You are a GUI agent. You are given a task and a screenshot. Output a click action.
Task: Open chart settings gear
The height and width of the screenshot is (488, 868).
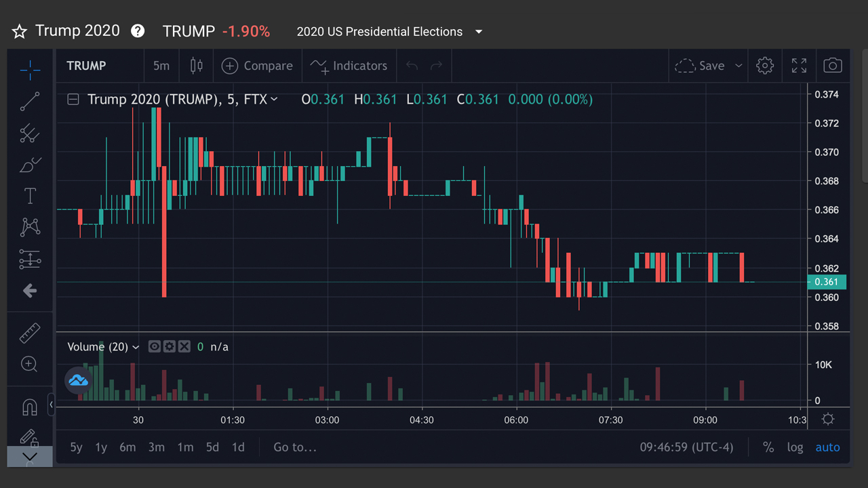pyautogui.click(x=765, y=66)
